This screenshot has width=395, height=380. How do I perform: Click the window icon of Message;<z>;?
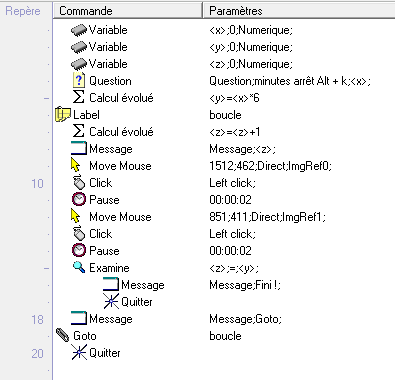tap(79, 149)
